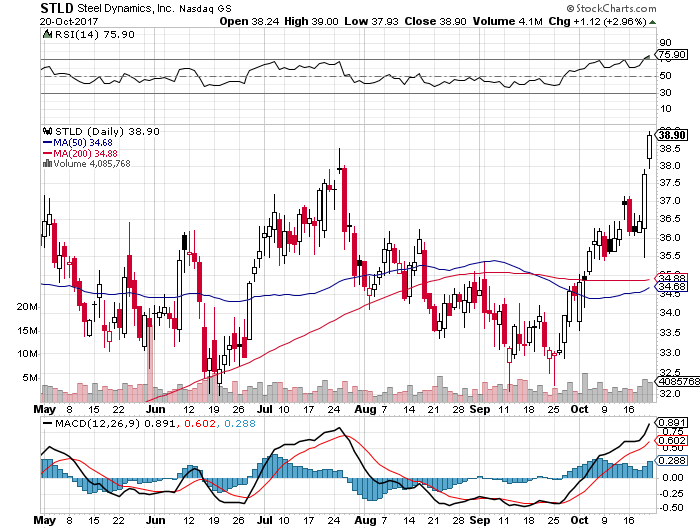Viewport: 700px width, 528px height.
Task: Click the 0.602 MACD signal value tag
Action: (672, 440)
